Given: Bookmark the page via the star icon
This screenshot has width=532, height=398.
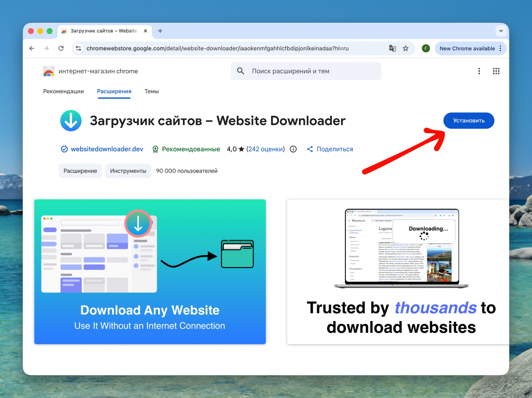Looking at the screenshot, I should 406,48.
